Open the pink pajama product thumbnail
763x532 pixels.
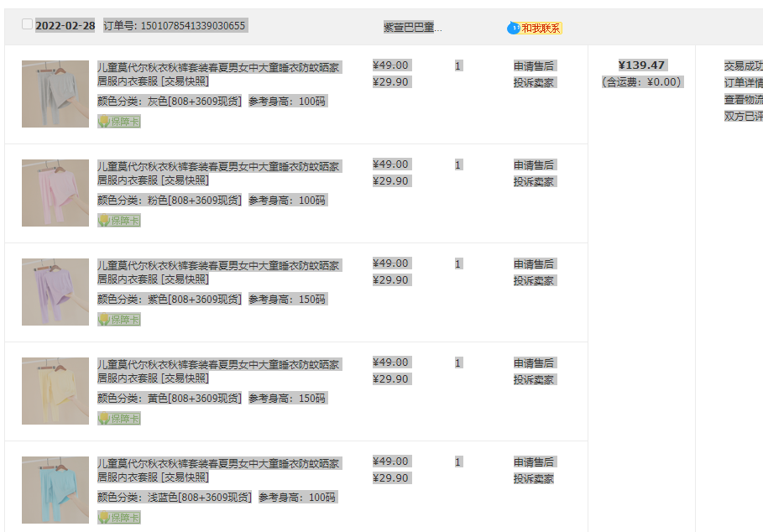(x=55, y=193)
